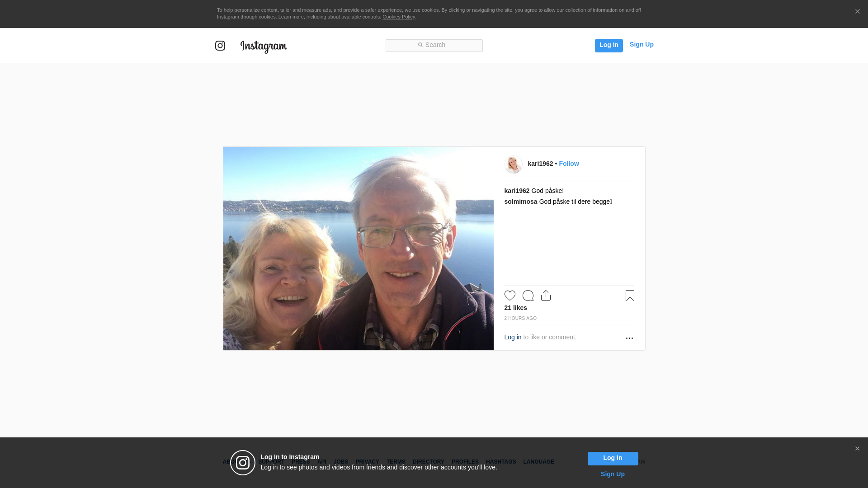Open the three-dot more options menu
This screenshot has width=868, height=488.
coord(629,338)
